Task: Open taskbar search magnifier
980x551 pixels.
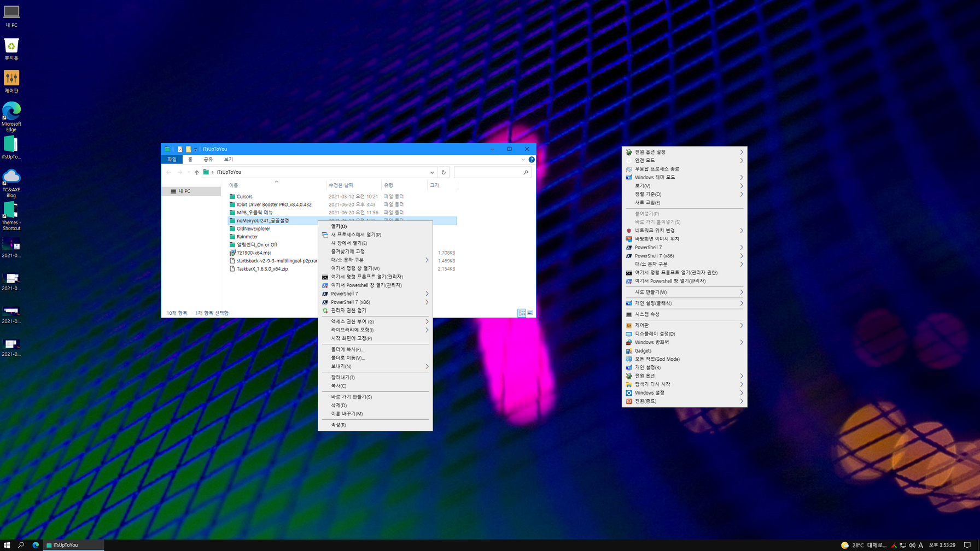Action: pos(21,545)
